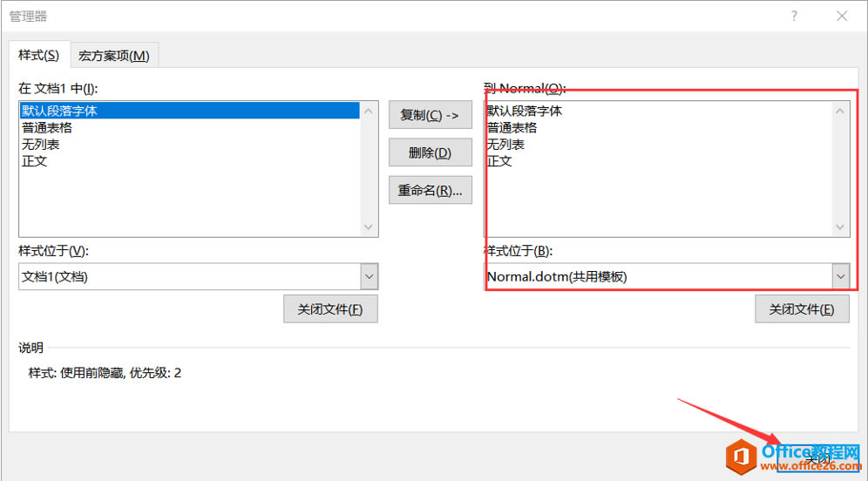Select 普通表格 in the Normal list
Viewport: 868px width, 481px height.
point(659,128)
